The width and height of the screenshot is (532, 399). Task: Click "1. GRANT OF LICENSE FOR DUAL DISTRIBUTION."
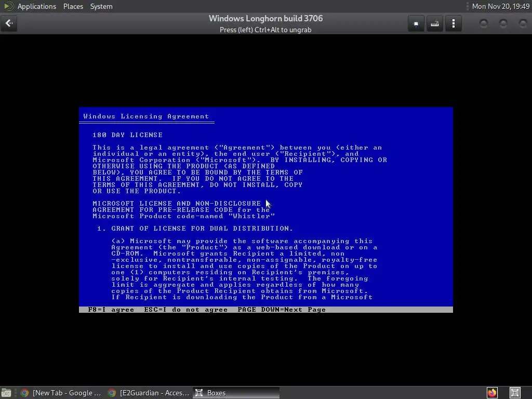coord(195,229)
